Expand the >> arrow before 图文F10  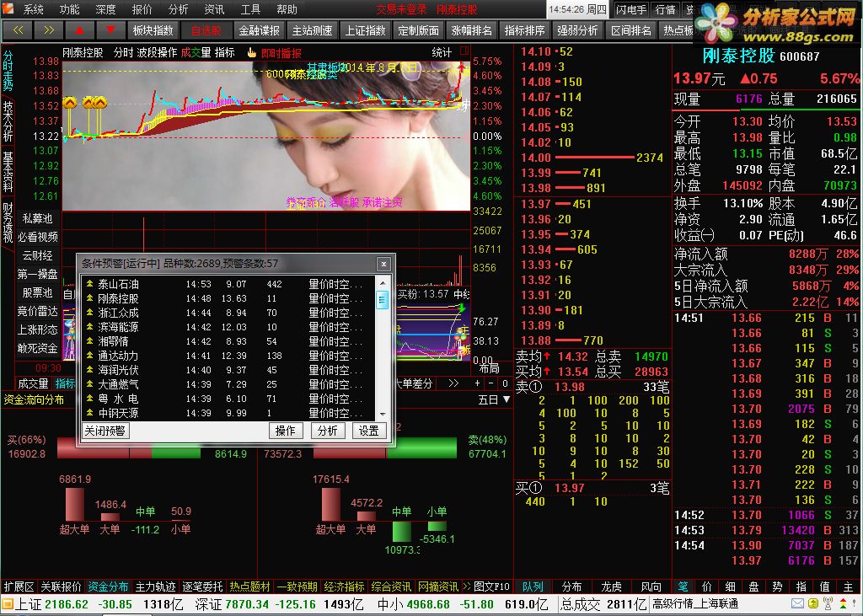pos(467,587)
